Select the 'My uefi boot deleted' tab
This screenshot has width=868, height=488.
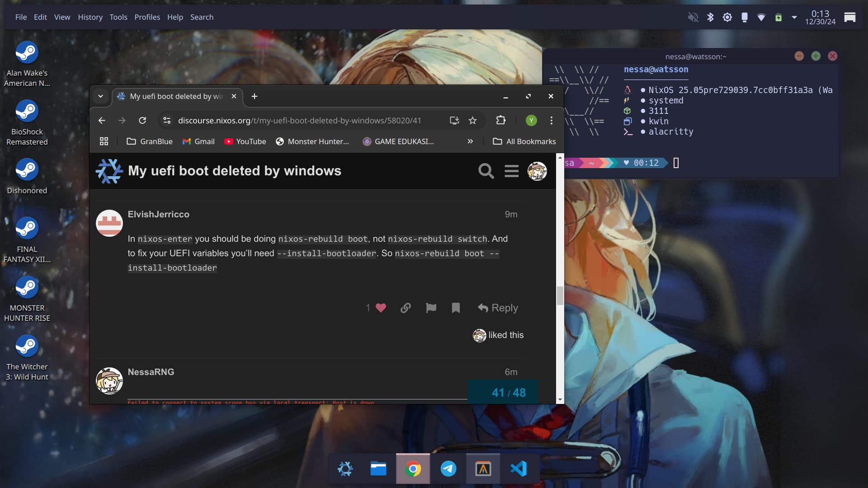pyautogui.click(x=174, y=96)
